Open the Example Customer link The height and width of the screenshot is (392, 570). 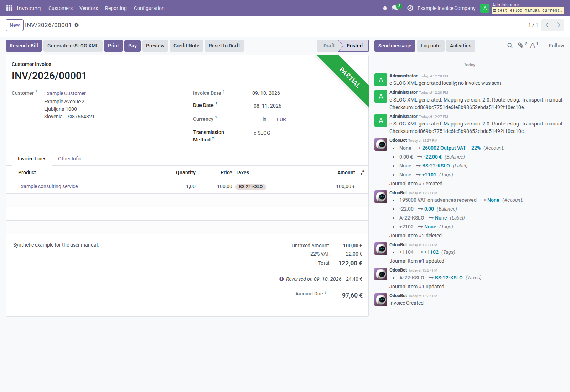pyautogui.click(x=65, y=93)
